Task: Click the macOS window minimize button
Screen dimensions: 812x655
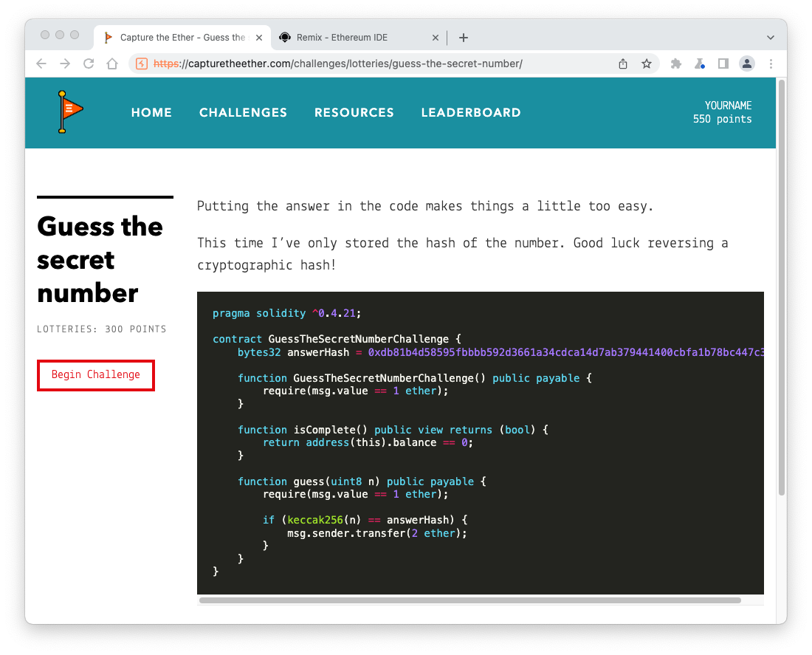Action: click(60, 34)
